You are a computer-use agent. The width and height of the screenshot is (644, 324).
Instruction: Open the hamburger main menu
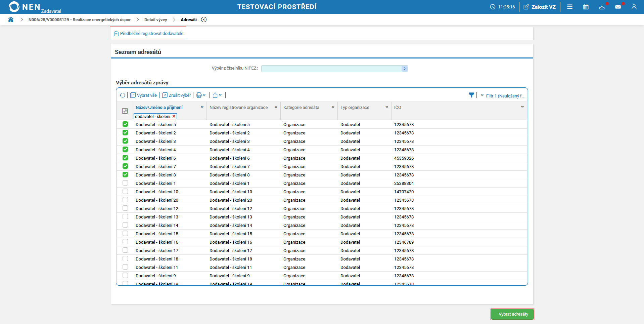[569, 7]
